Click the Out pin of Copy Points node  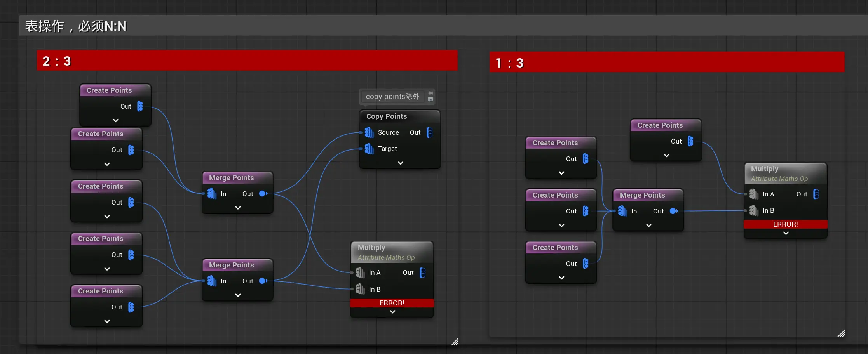[x=429, y=133]
